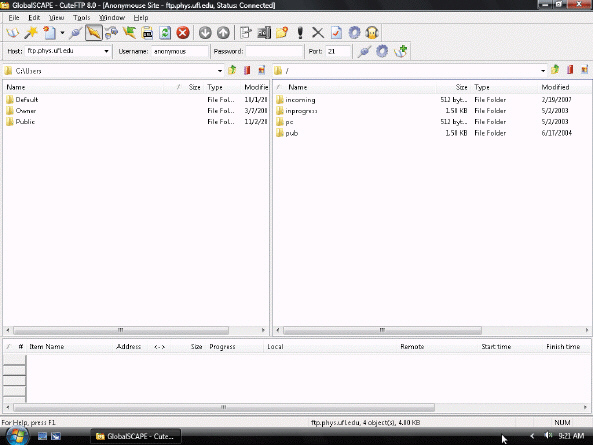Click the highlighted Disconnect lightning icon
Image resolution: width=593 pixels, height=445 pixels.
tap(94, 33)
